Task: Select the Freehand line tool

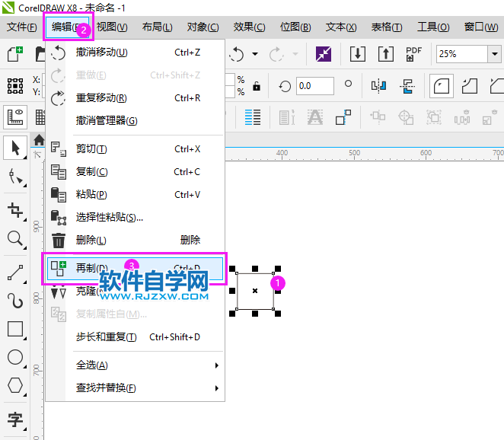Action: (15, 273)
